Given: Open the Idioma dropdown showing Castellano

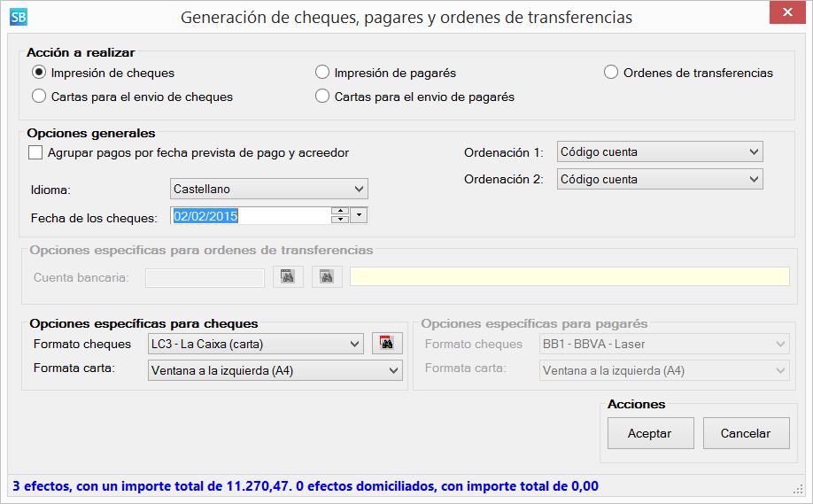Looking at the screenshot, I should 268,189.
